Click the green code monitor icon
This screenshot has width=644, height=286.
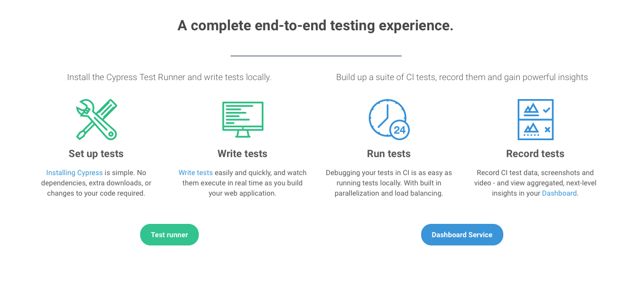point(242,120)
